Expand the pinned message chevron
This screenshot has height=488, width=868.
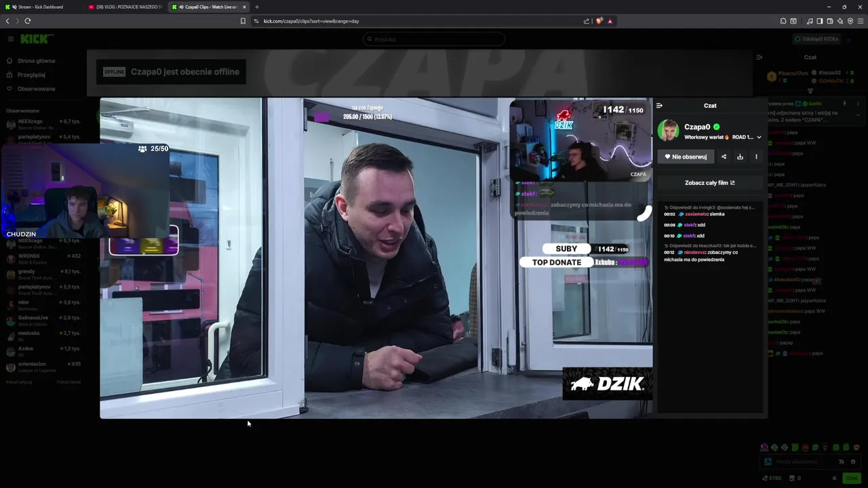[x=858, y=115]
